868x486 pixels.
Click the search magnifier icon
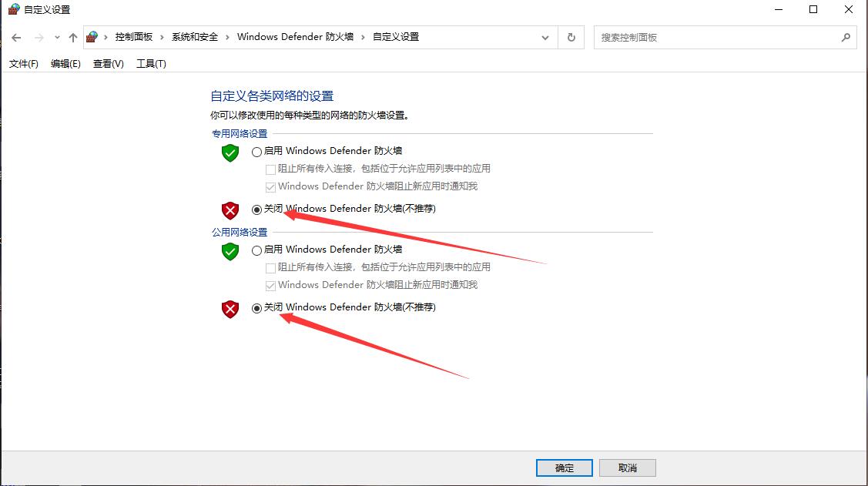point(846,38)
